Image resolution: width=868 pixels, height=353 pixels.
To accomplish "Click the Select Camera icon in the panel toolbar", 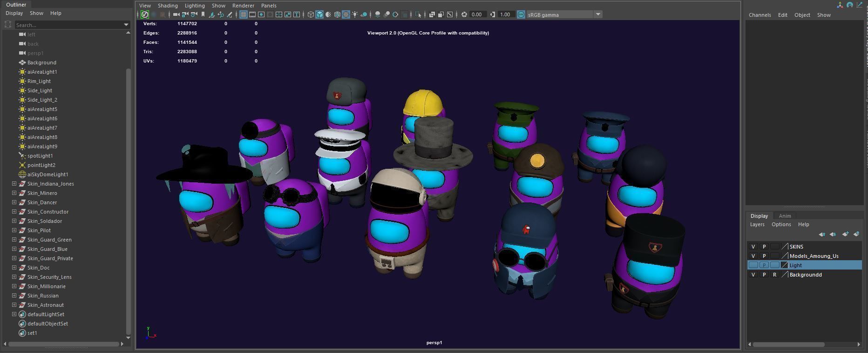I will pos(176,14).
